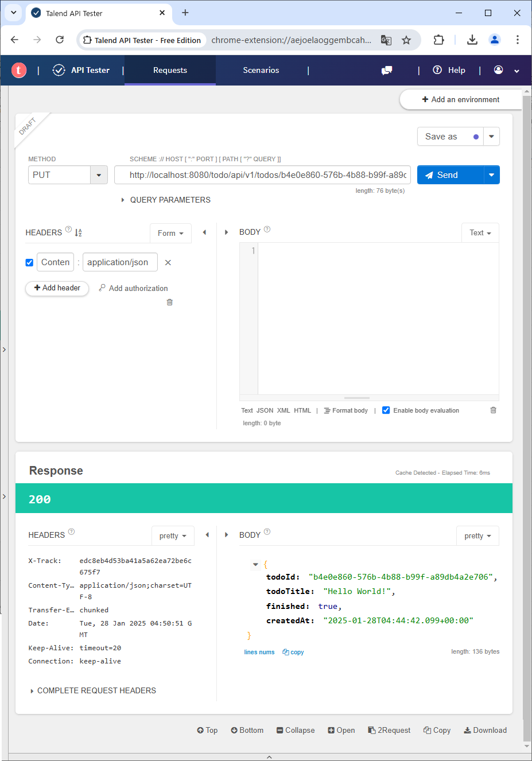Click the Add header button

point(57,288)
